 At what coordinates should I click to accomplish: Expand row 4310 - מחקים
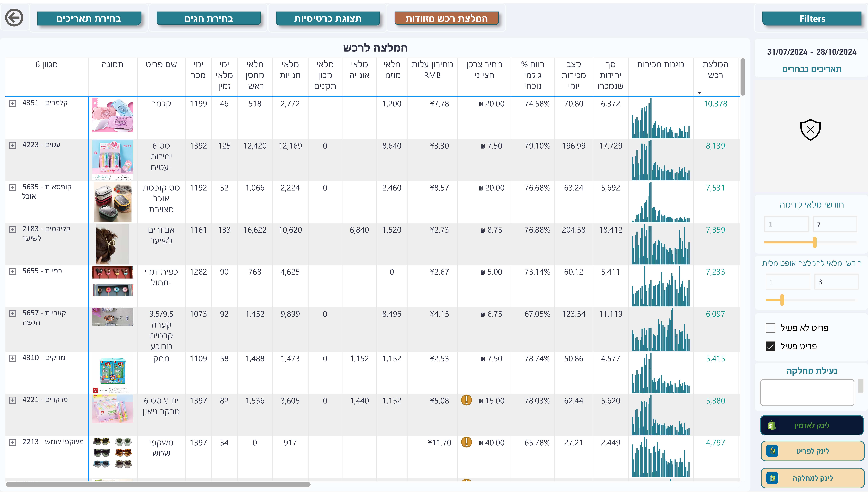(13, 358)
